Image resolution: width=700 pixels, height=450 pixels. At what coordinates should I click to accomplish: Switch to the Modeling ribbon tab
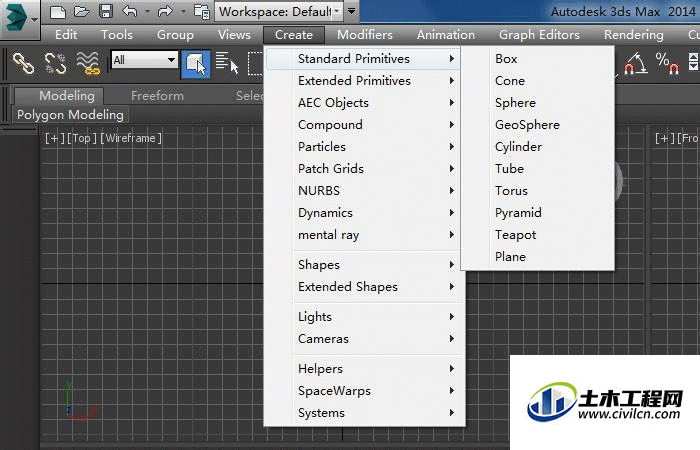[x=59, y=96]
